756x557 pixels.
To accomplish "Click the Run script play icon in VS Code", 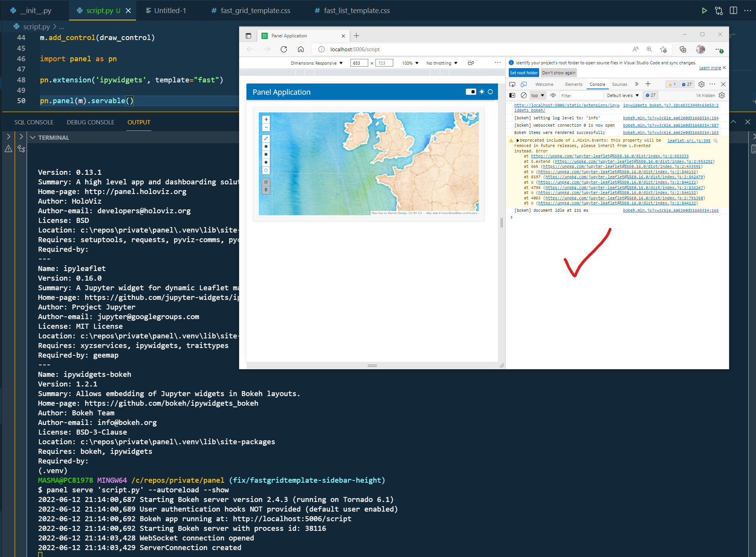I will click(704, 10).
